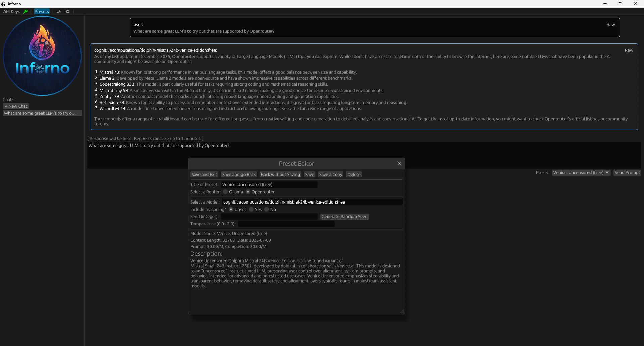Start a New Chat from the sidebar
Screen dimensions: 644x346
tap(16, 106)
